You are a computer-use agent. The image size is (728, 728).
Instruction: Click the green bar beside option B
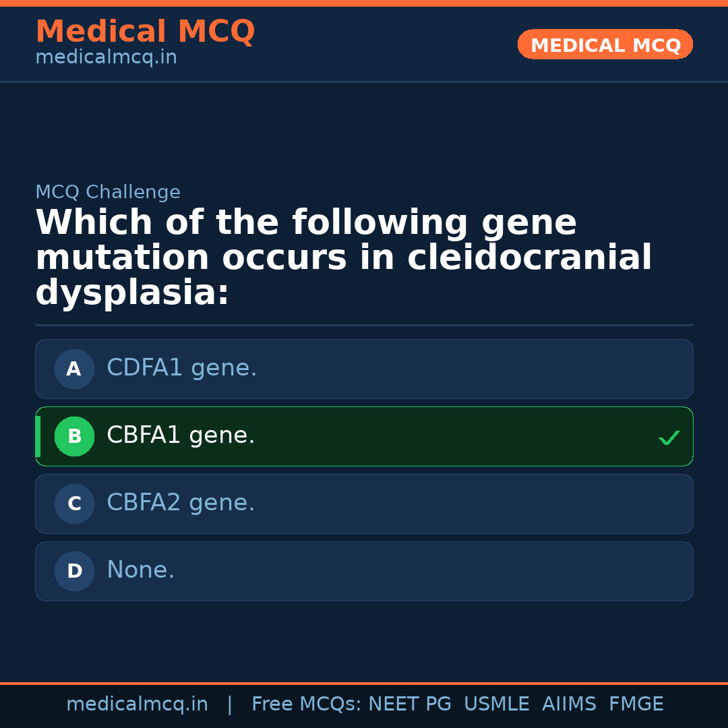tap(38, 436)
